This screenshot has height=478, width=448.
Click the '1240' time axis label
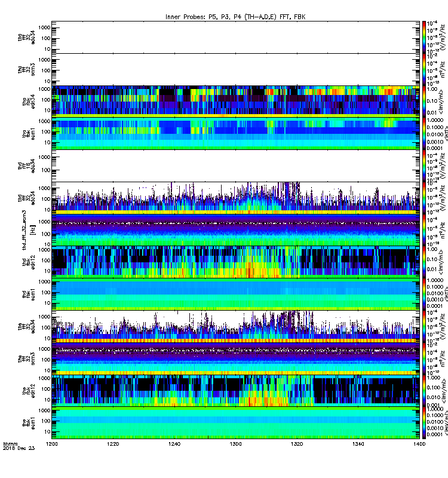(174, 444)
